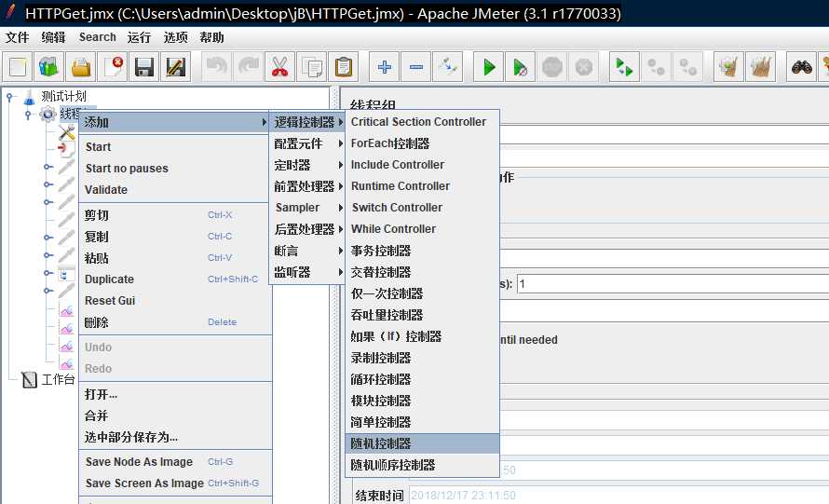
Task: Open the 帮助 menu
Action: [x=212, y=37]
